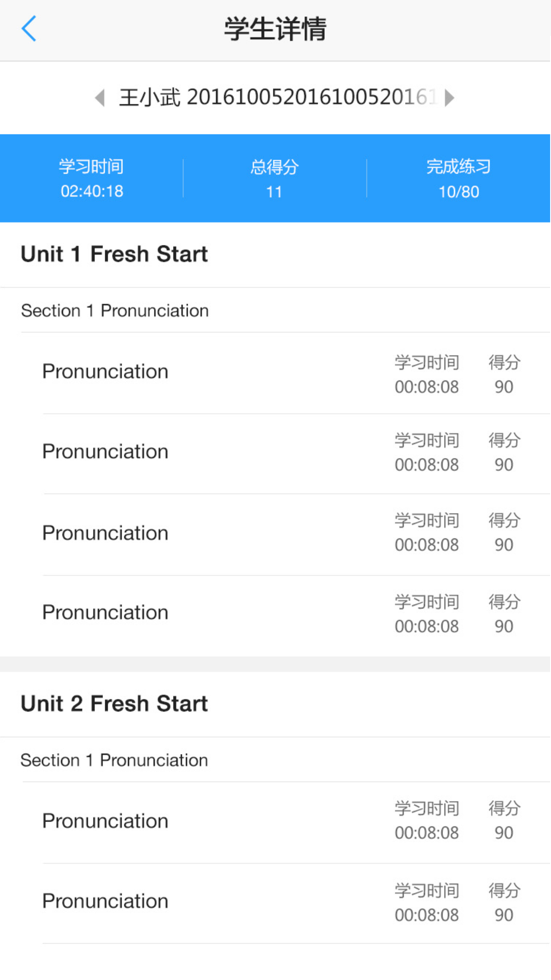
Task: Tap the student name 王小武
Action: pos(150,98)
